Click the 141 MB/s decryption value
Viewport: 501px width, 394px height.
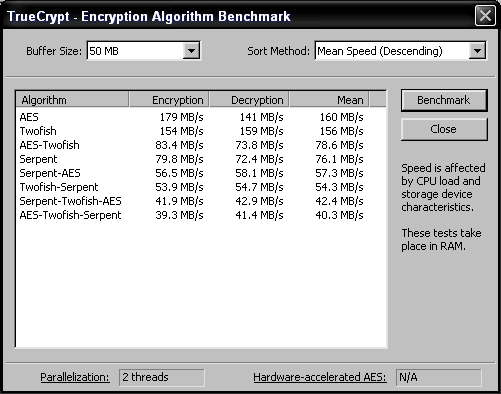[261, 117]
